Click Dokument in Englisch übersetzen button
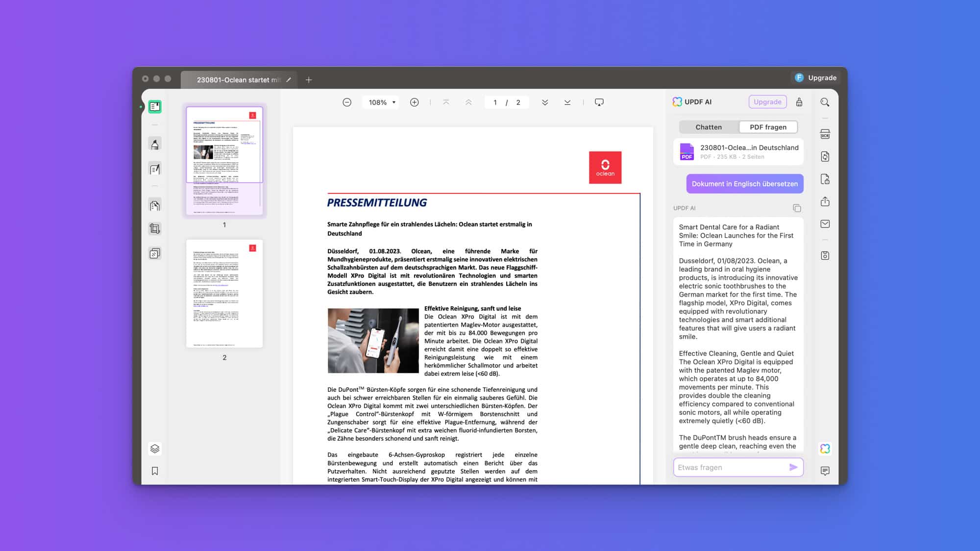 click(x=744, y=184)
